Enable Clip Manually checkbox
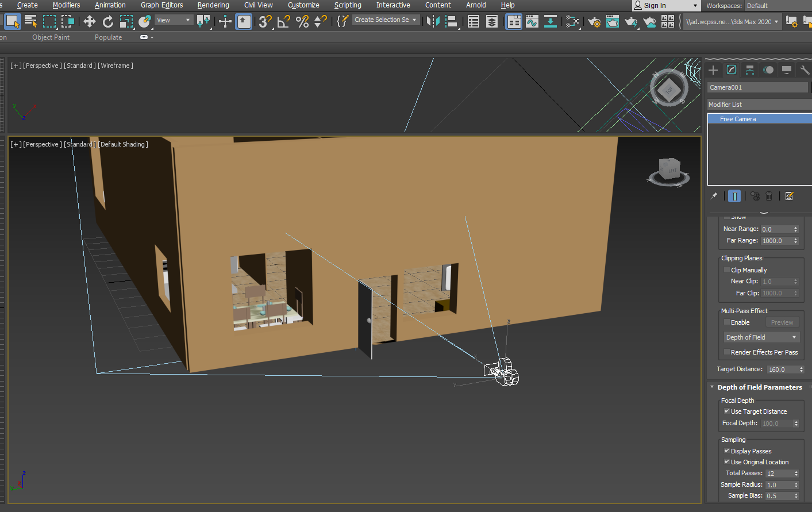Image resolution: width=812 pixels, height=512 pixels. click(x=727, y=270)
